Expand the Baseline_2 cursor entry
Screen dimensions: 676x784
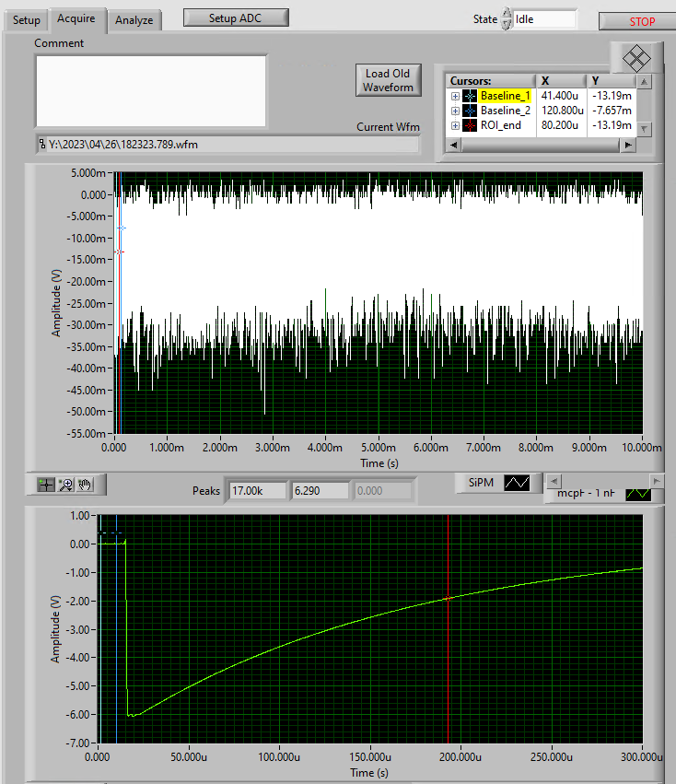coord(455,111)
